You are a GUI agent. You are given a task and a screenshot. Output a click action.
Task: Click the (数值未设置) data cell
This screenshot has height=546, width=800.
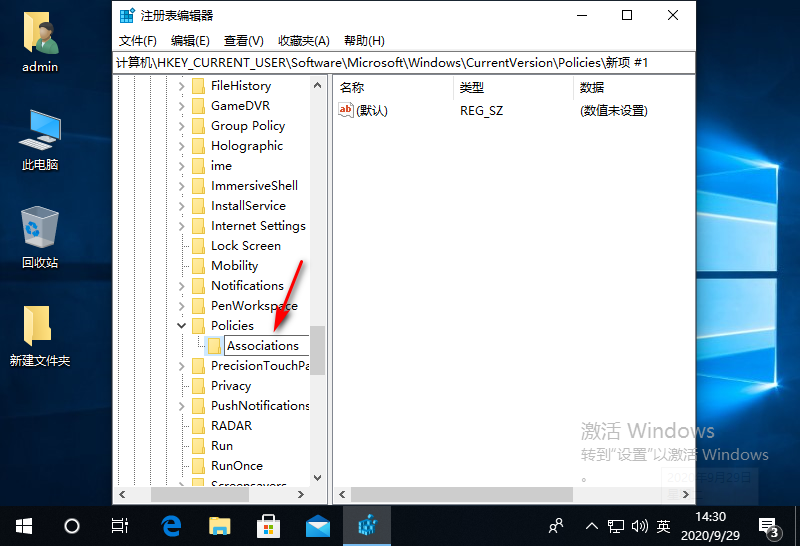(x=613, y=111)
